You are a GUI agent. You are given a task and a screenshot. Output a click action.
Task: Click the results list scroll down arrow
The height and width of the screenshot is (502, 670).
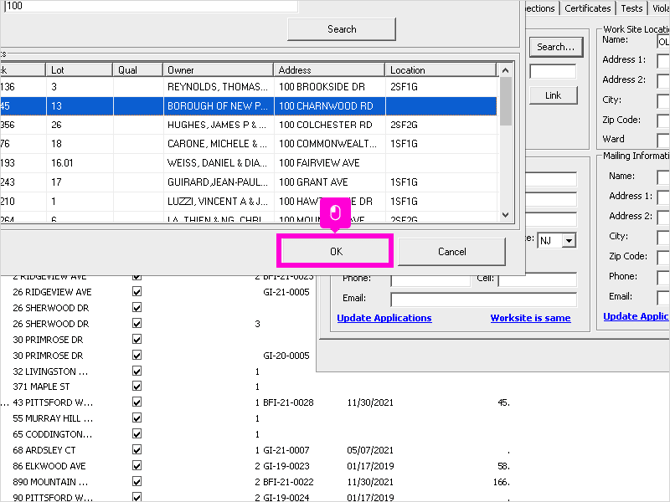point(505,215)
